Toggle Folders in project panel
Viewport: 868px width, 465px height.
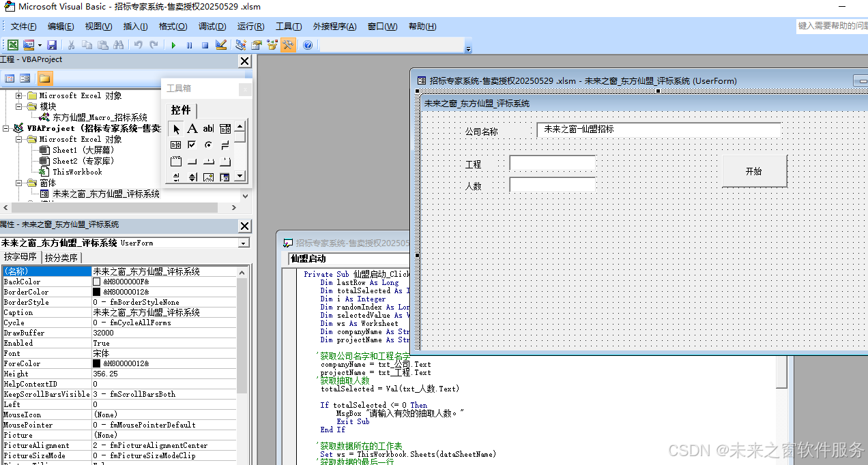coord(44,78)
